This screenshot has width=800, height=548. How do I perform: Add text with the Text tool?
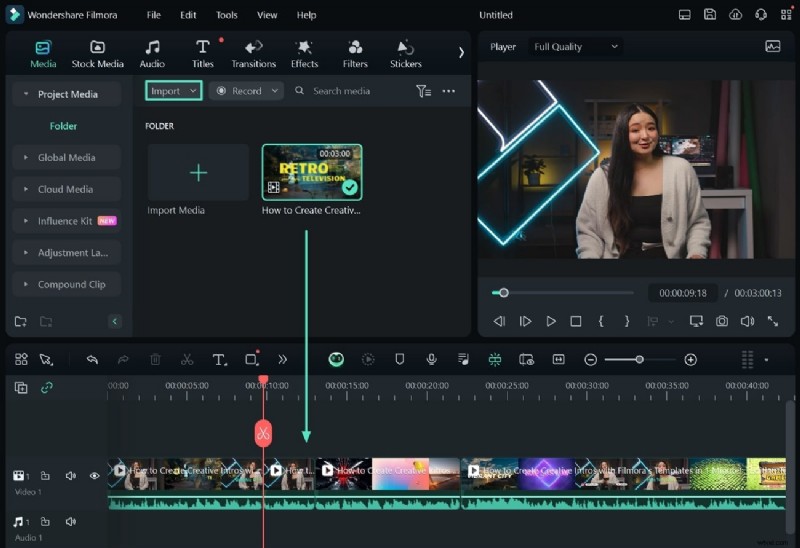(x=219, y=360)
